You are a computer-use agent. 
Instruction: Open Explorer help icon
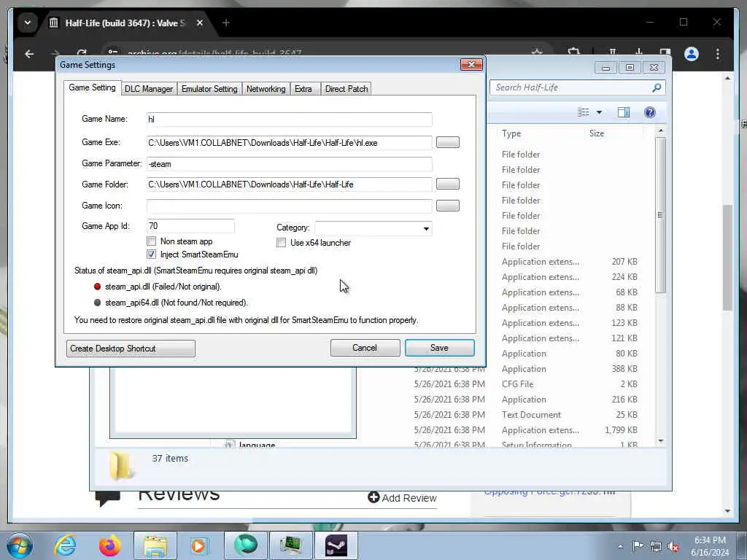click(649, 112)
